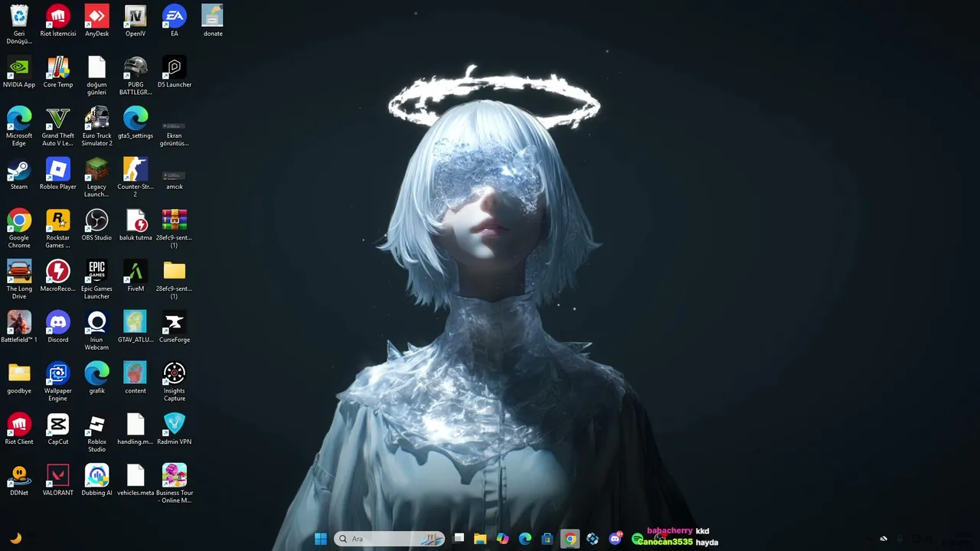Select the Radmin VPN desktop shortcut
980x551 pixels.
[175, 425]
